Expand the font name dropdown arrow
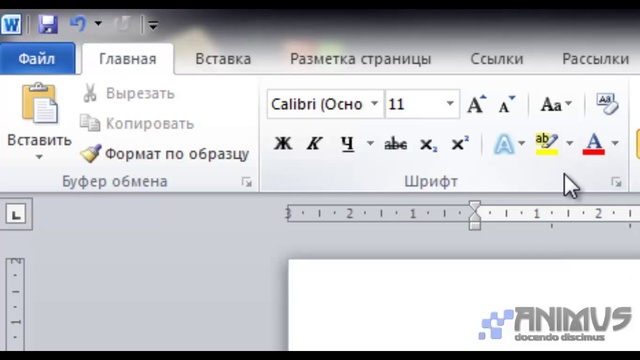 tap(374, 104)
